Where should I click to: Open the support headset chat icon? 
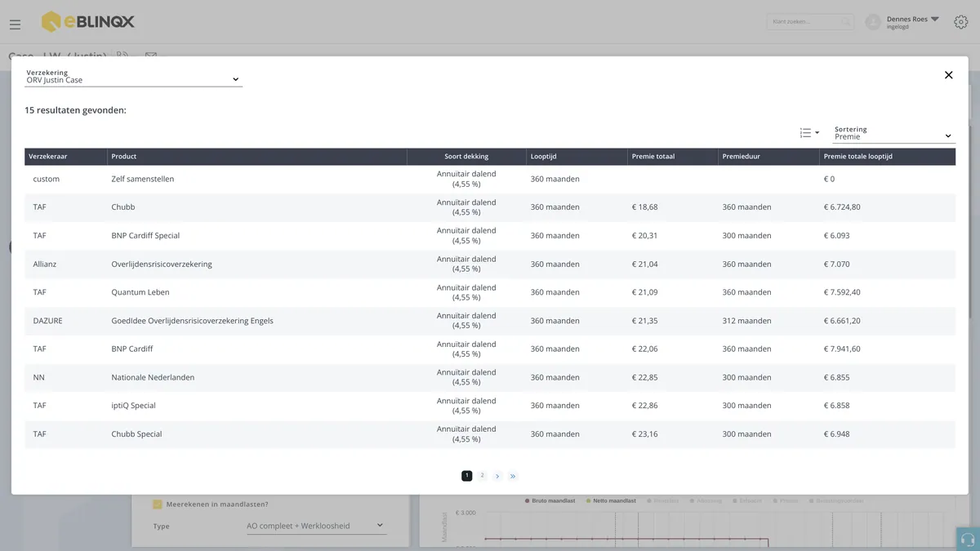(x=968, y=540)
